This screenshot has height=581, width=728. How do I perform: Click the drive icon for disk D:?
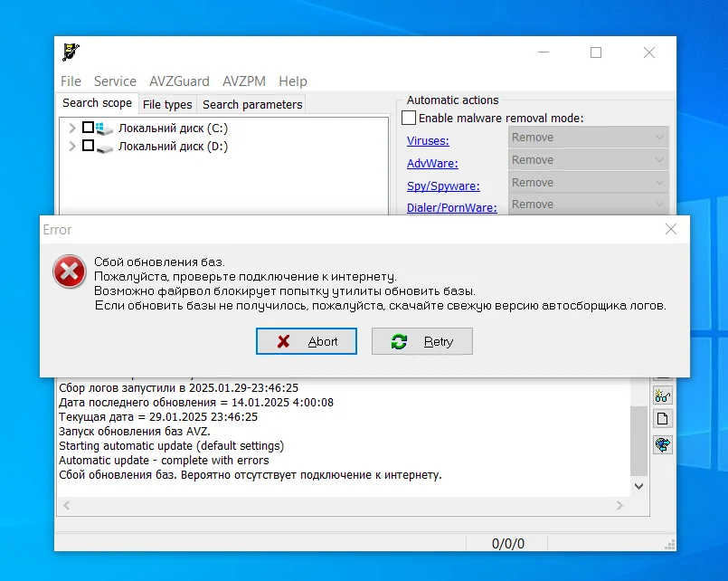pyautogui.click(x=105, y=148)
